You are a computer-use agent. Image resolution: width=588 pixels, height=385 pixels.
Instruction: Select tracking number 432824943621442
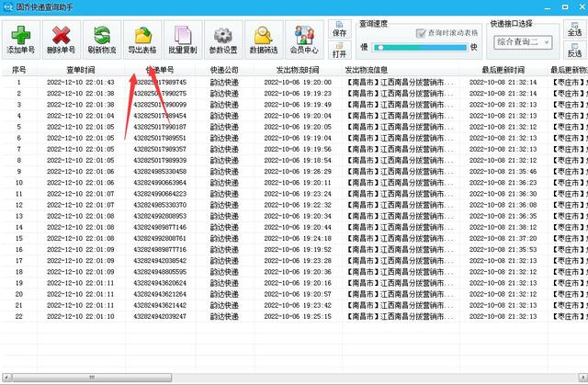(160, 305)
